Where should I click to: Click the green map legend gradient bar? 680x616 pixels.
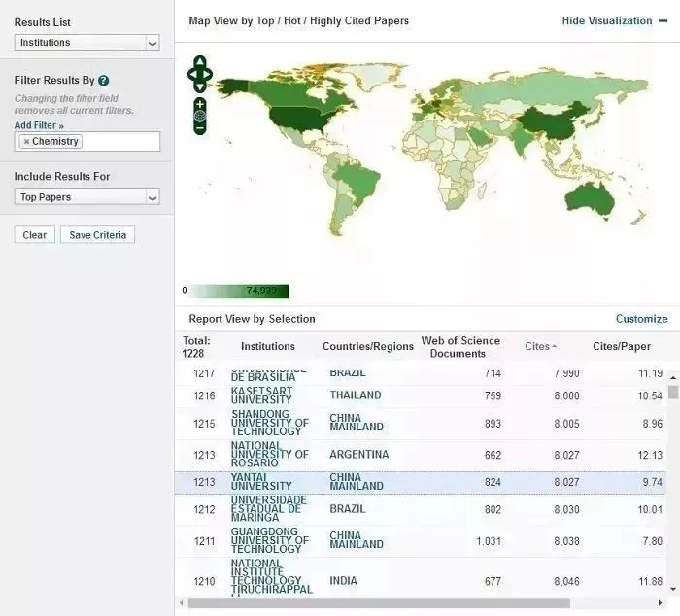click(x=239, y=291)
